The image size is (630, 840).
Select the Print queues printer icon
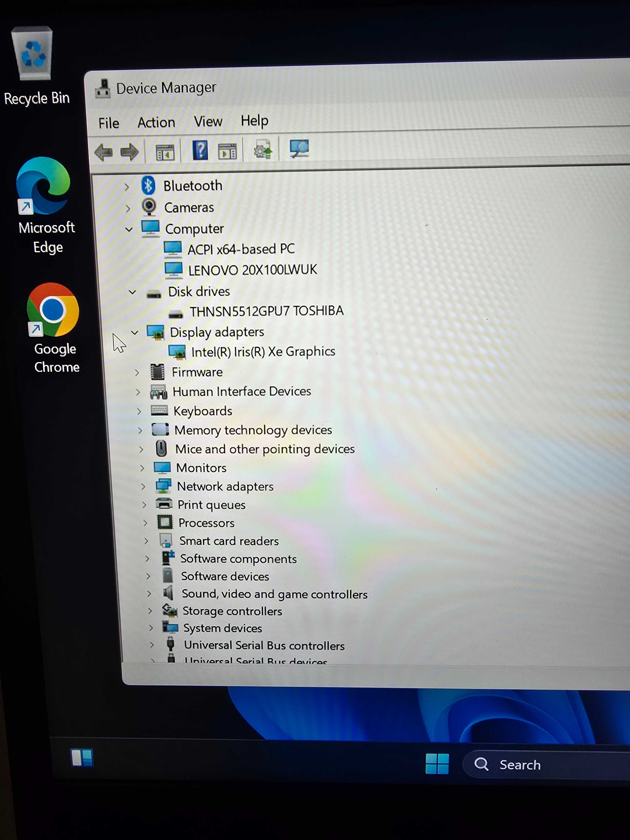164,504
